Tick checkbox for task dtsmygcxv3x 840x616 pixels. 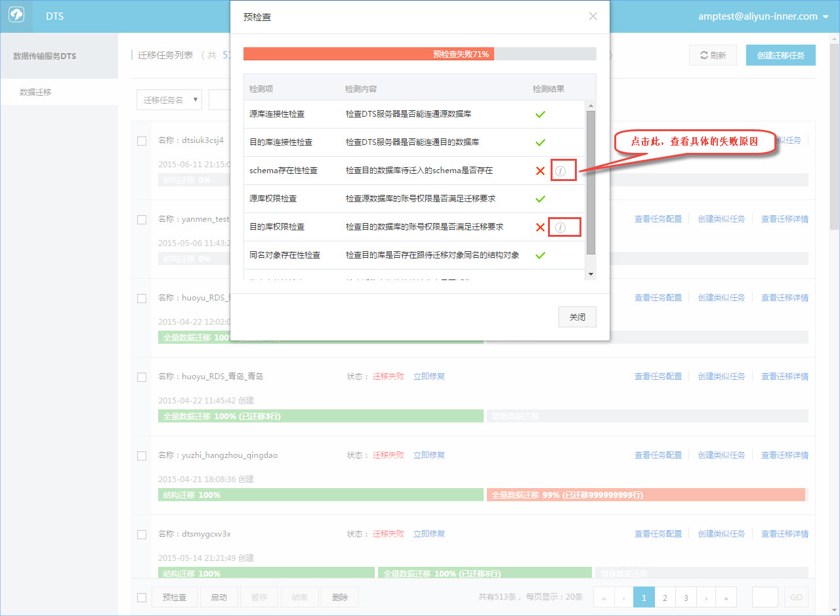(x=142, y=534)
